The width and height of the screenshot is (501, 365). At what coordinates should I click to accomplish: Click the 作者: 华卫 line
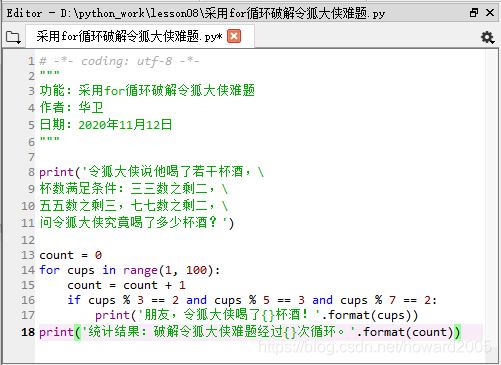71,107
